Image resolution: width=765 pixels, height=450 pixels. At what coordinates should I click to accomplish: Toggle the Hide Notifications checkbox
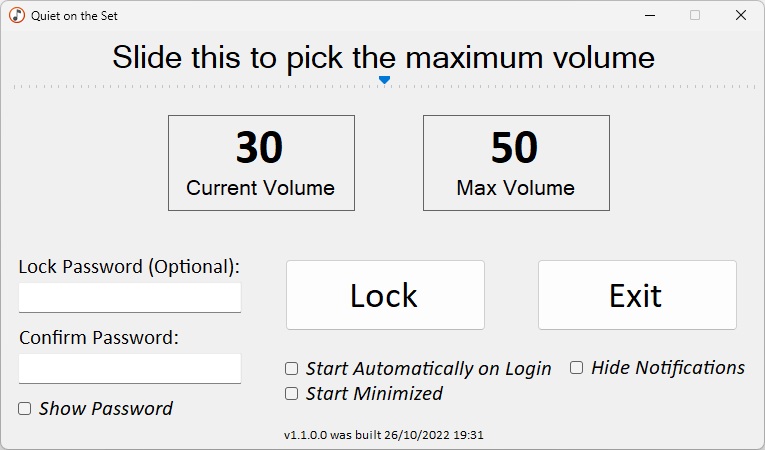[x=577, y=367]
